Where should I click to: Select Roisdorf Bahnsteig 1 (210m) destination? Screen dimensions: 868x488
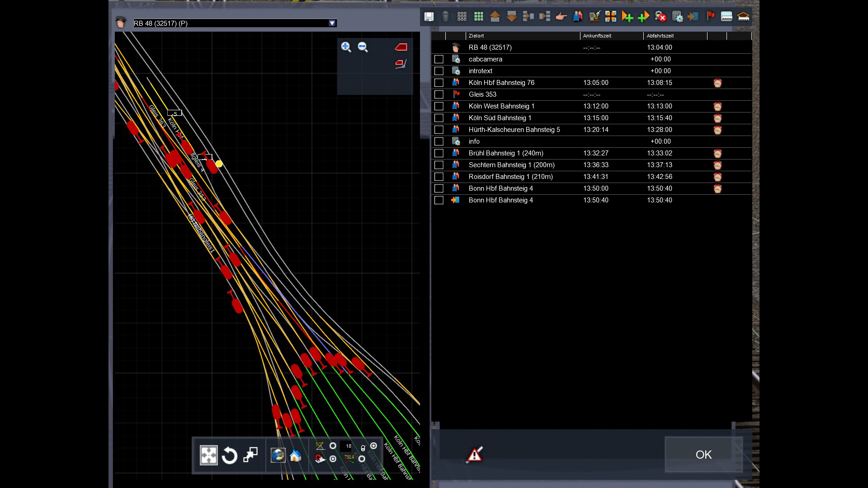(x=511, y=177)
